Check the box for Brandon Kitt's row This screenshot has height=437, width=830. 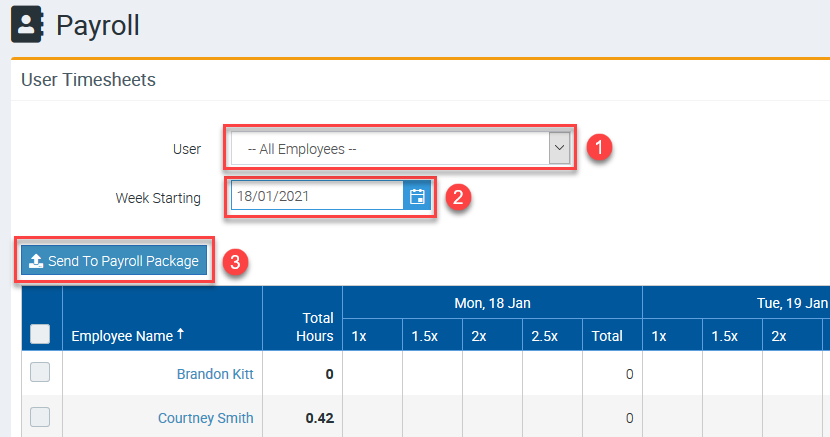coord(40,373)
